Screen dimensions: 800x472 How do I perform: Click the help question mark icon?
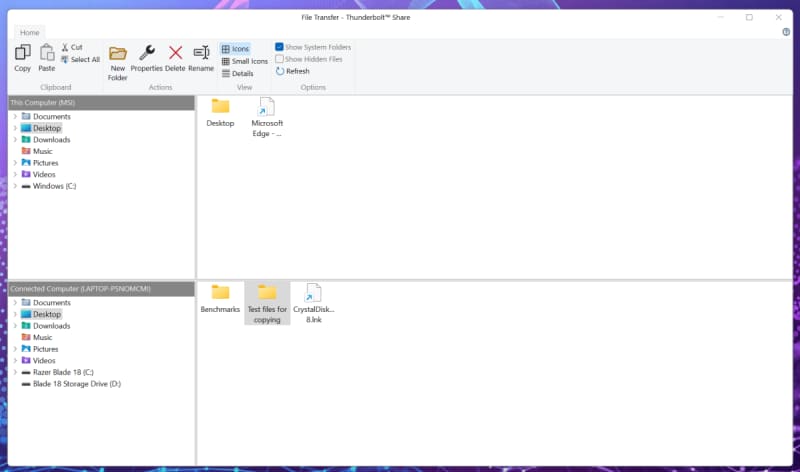[x=786, y=32]
